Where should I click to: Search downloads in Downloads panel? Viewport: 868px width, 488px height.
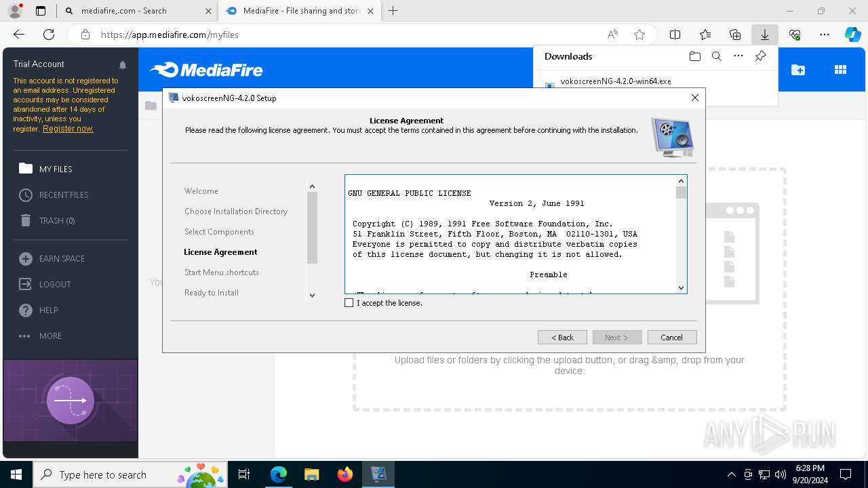click(716, 56)
